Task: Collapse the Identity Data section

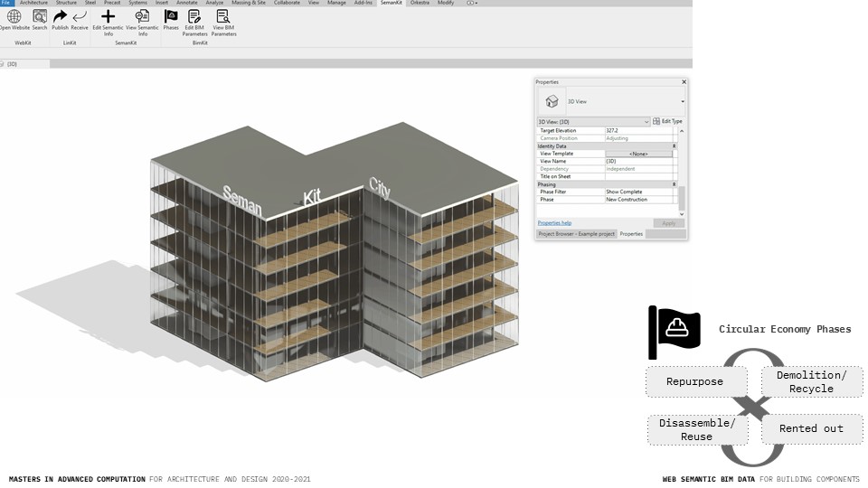Action: [674, 145]
